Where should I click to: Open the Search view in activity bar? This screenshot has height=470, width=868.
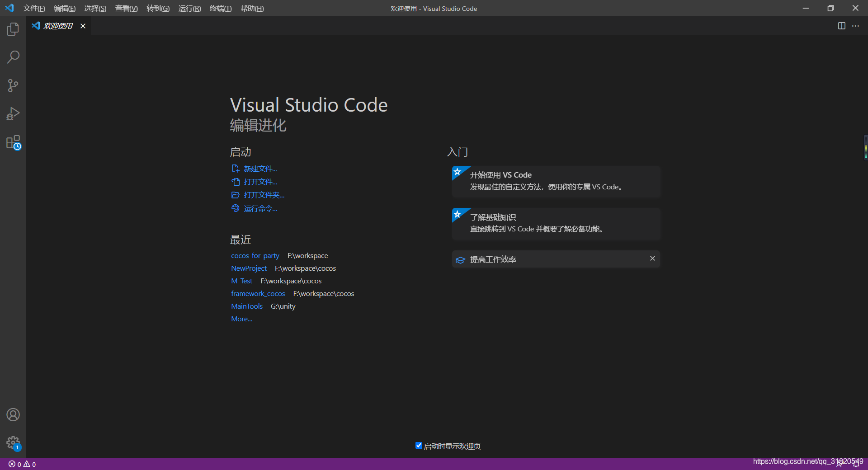tap(13, 57)
